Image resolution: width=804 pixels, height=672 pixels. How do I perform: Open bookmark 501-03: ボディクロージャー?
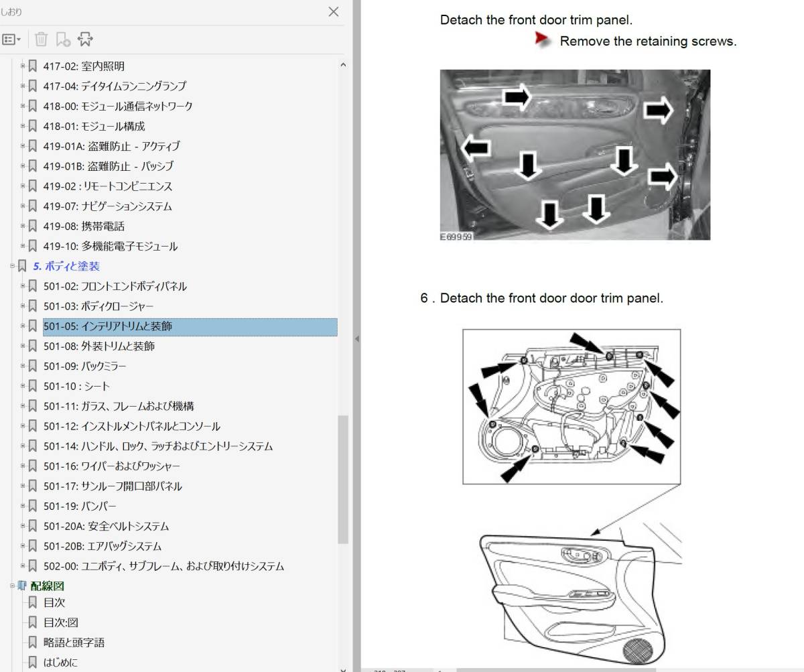click(98, 306)
